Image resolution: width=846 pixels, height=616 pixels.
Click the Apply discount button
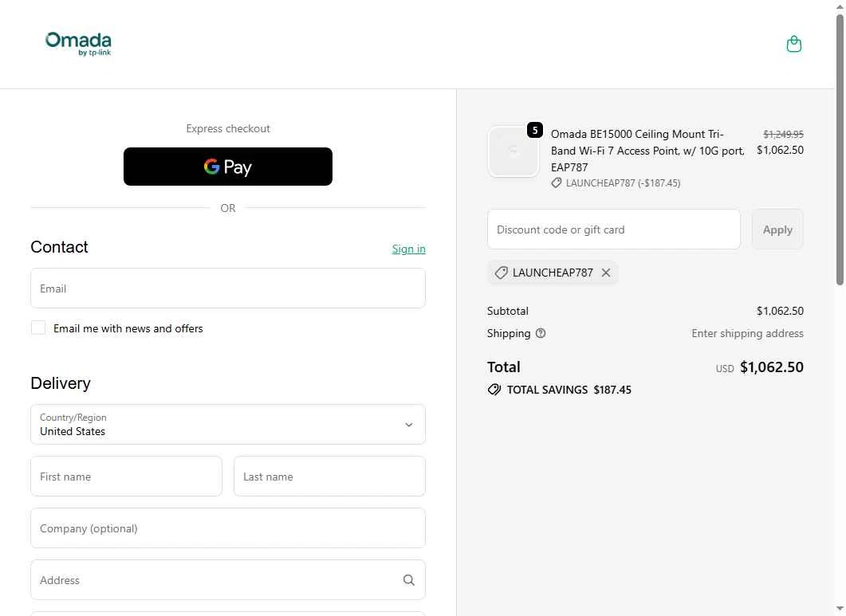tap(777, 230)
